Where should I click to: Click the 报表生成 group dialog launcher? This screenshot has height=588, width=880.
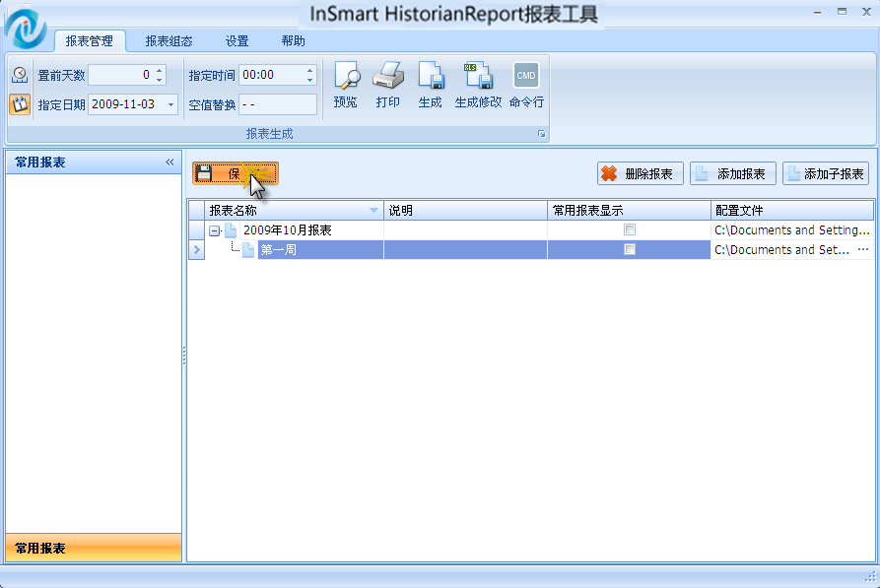click(x=542, y=134)
